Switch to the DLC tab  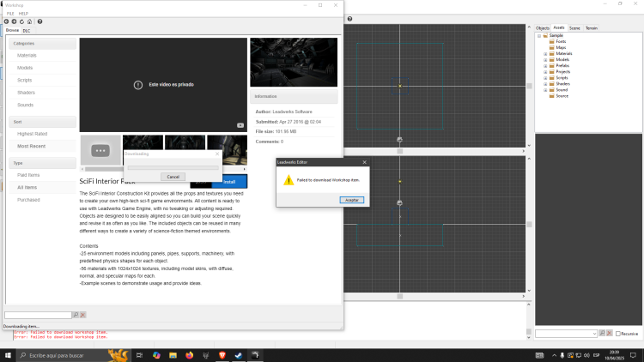27,30
